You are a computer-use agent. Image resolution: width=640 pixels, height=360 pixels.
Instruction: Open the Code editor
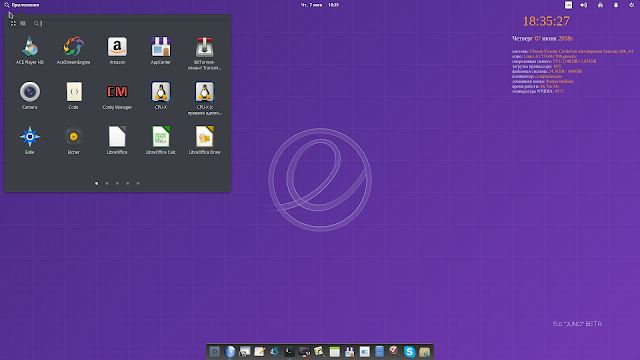(x=73, y=96)
